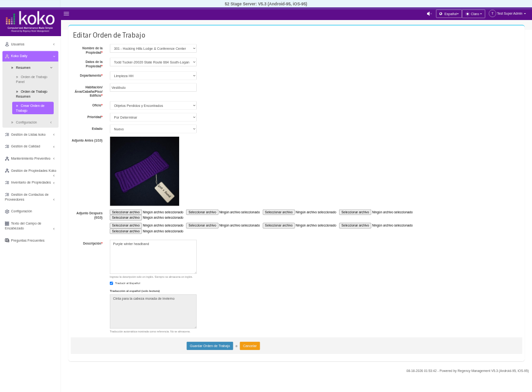Click the mute speaker icon in header
This screenshot has width=532, height=392.
click(x=429, y=14)
